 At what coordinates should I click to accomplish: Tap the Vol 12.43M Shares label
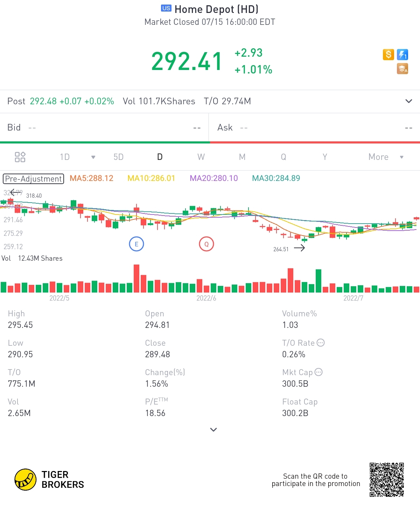click(32, 258)
